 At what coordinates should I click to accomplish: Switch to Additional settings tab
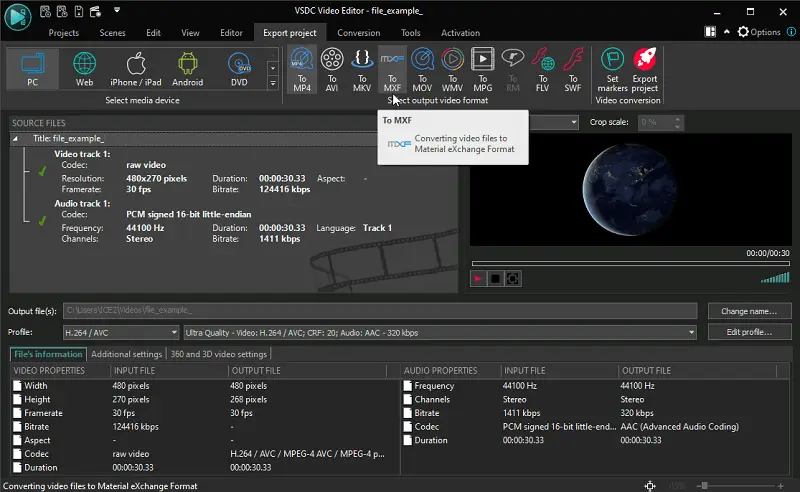[127, 354]
